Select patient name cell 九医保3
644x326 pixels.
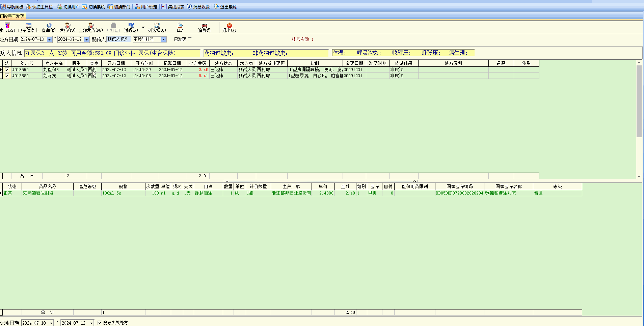click(54, 70)
